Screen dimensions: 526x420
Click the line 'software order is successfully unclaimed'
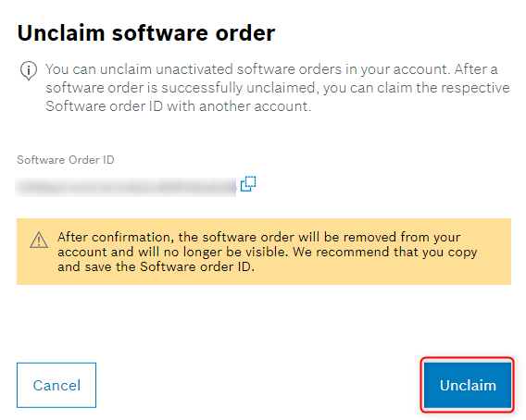(x=278, y=88)
